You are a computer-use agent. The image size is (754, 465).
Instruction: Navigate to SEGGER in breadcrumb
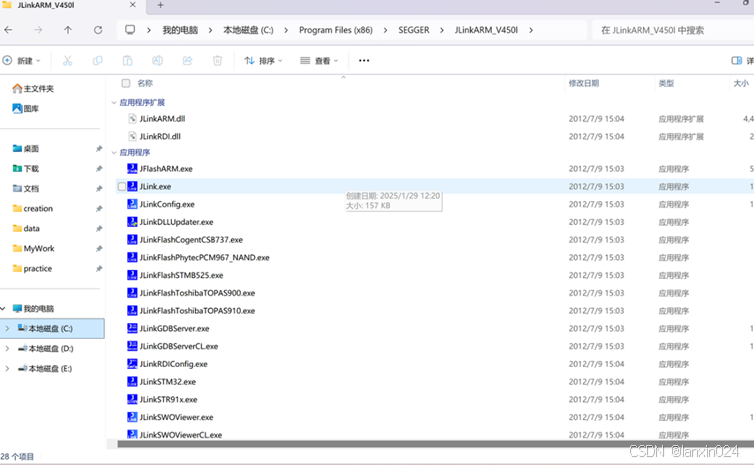tap(414, 30)
